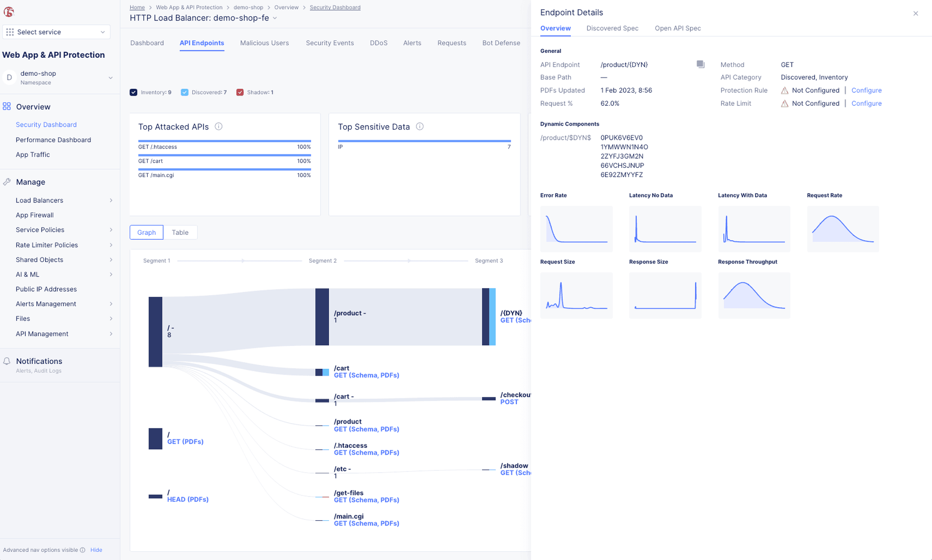Image resolution: width=932 pixels, height=560 pixels.
Task: Open the Malicious Users tab
Action: [265, 43]
